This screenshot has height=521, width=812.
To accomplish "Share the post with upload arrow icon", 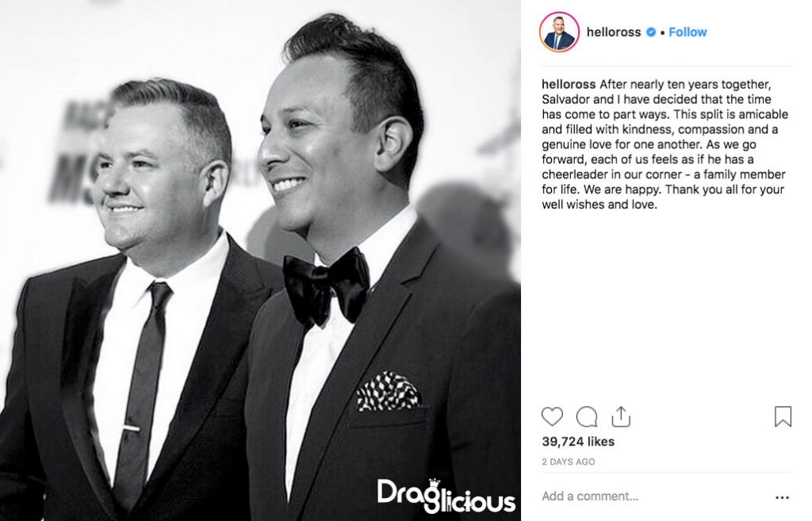I will pos(620,416).
